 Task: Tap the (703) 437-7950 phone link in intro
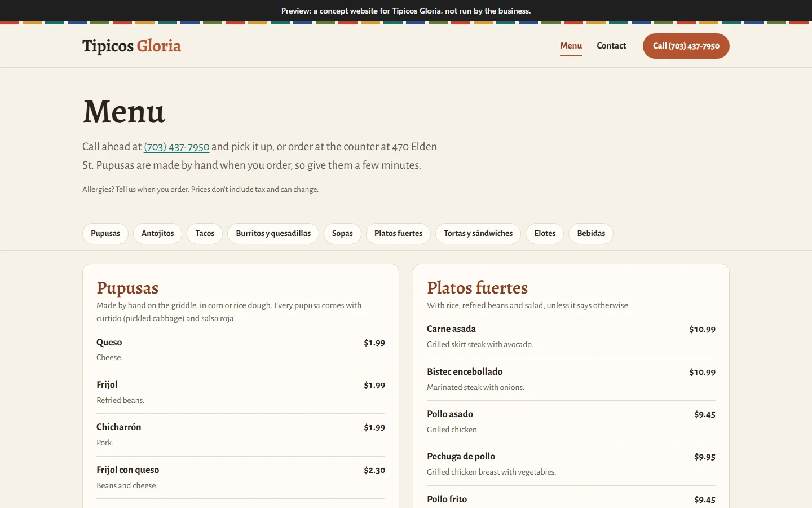coord(176,147)
